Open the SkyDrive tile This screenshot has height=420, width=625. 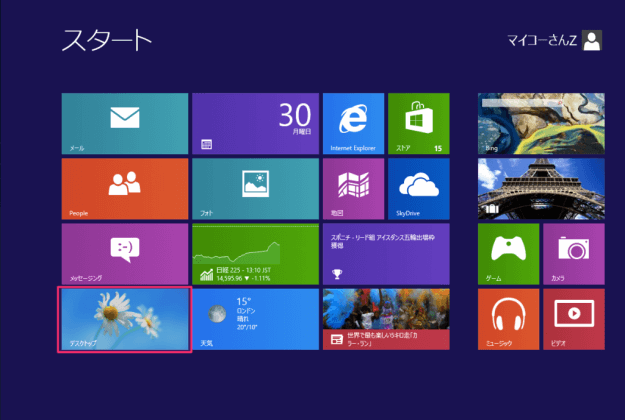tap(418, 188)
